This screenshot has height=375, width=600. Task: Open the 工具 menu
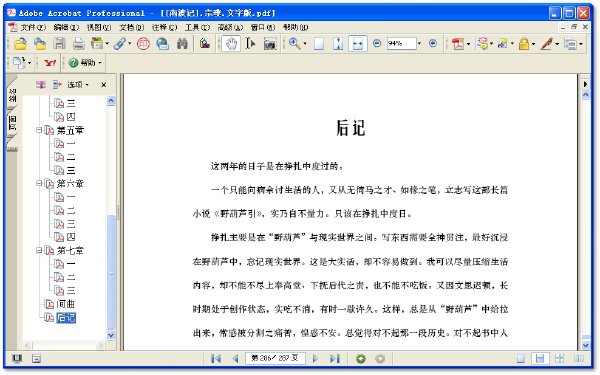point(197,27)
